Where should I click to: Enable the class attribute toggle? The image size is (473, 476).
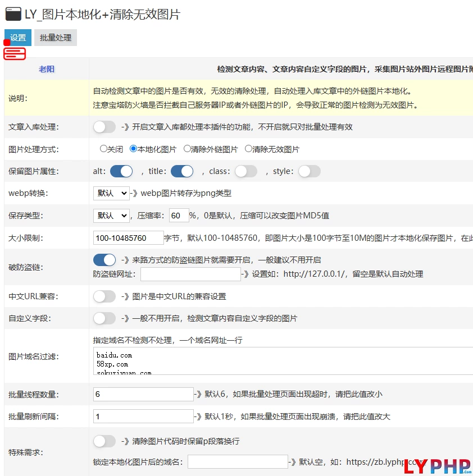tap(245, 171)
